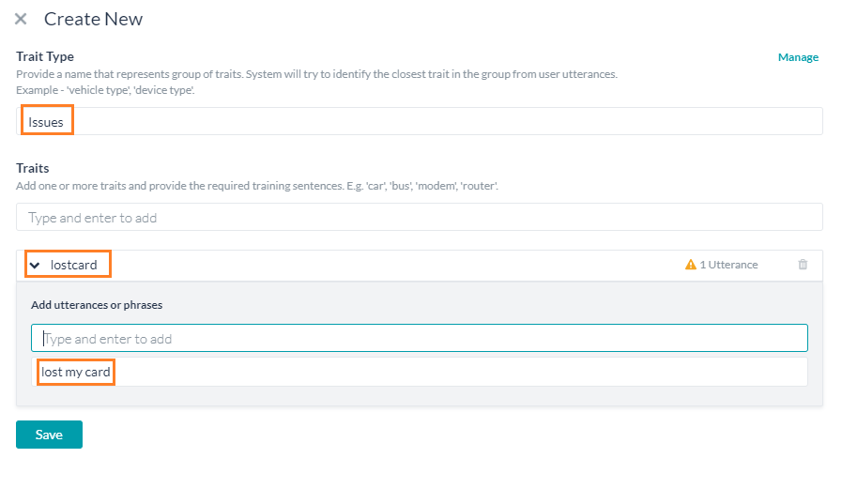Click the 'Traits' section label
The height and width of the screenshot is (504, 842).
tap(33, 168)
